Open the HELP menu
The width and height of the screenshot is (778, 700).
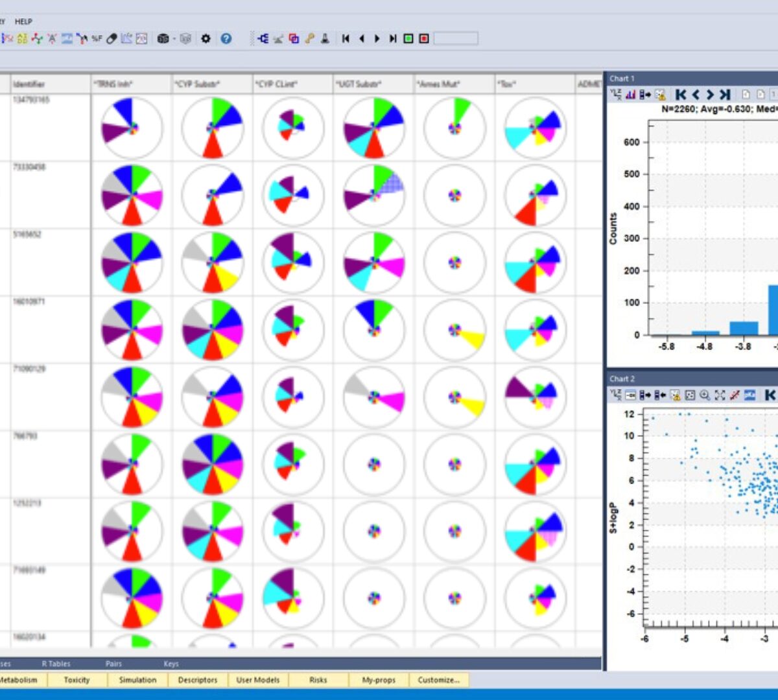click(23, 21)
